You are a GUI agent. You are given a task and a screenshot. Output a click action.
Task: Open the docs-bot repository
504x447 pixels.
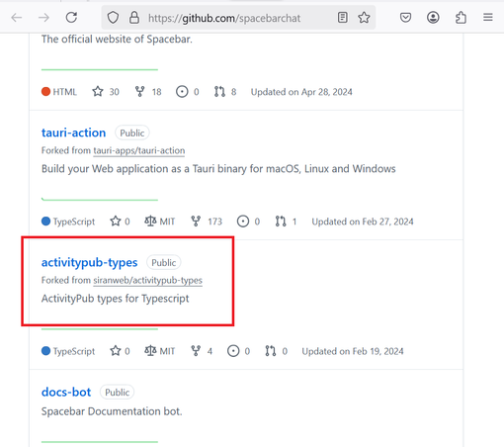coord(66,392)
